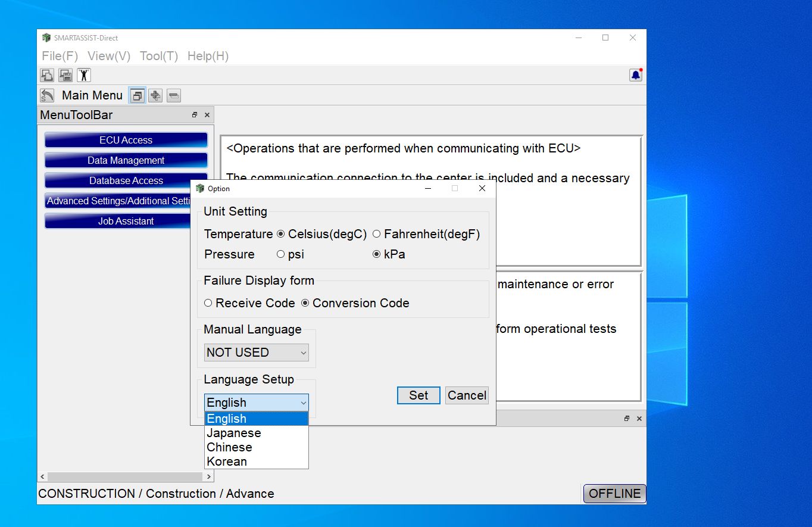Image resolution: width=812 pixels, height=527 pixels.
Task: Pick Korean in the Language Setup list
Action: (x=227, y=461)
